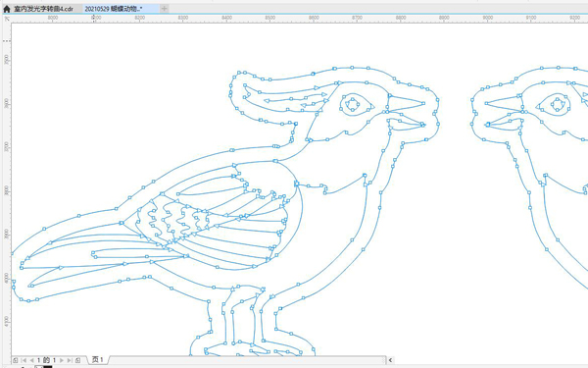Click the horizontal scrollbar track

coord(248,360)
